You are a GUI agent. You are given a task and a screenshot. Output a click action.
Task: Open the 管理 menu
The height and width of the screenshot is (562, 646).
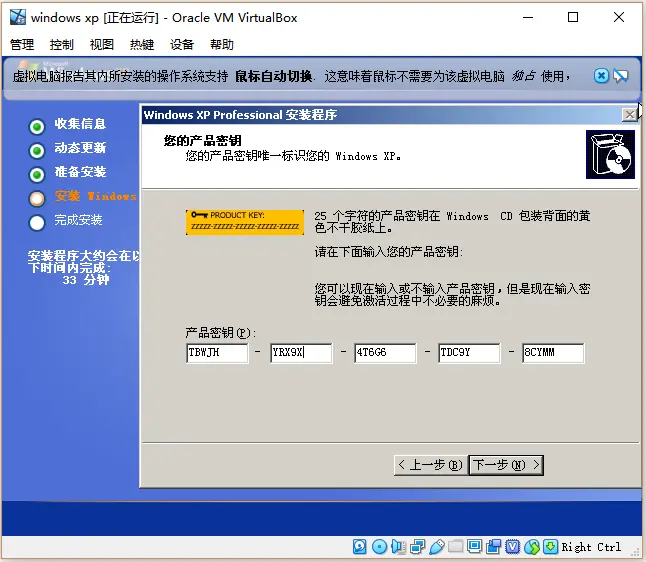click(x=22, y=44)
